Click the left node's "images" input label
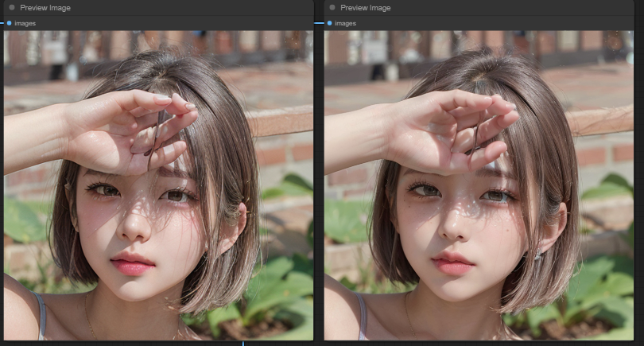The height and width of the screenshot is (346, 644). click(x=25, y=23)
